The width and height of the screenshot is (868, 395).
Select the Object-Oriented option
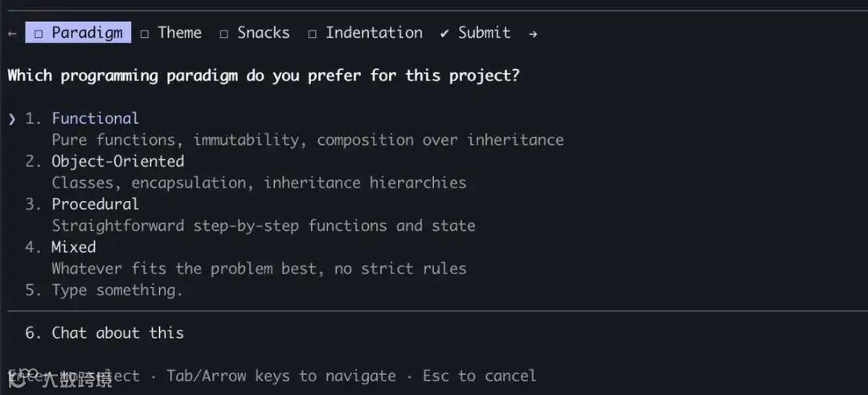click(117, 161)
